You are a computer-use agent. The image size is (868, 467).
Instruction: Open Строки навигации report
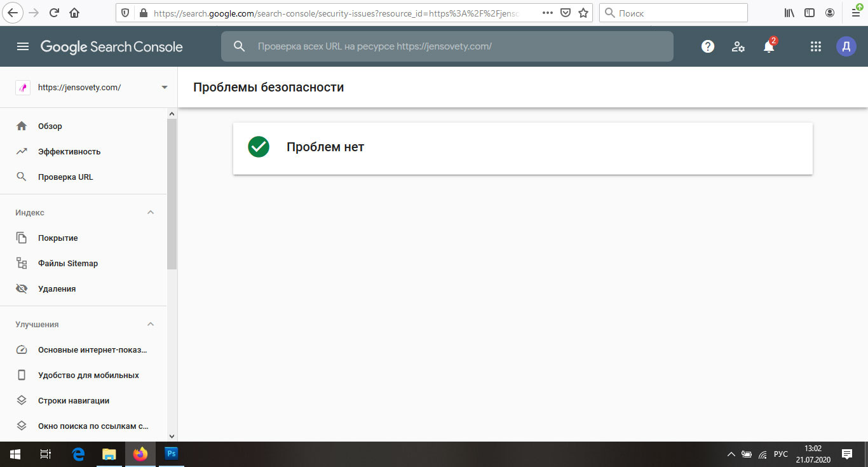74,401
